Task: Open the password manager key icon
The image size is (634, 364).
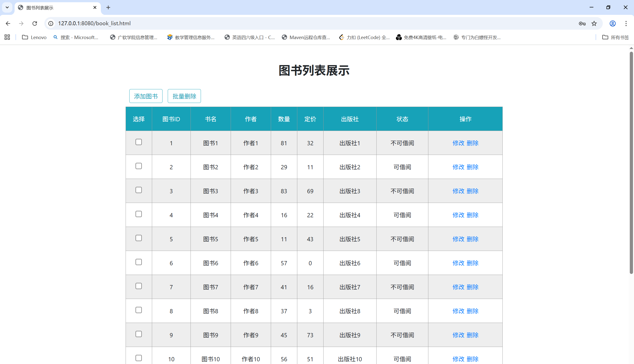Action: [x=582, y=23]
